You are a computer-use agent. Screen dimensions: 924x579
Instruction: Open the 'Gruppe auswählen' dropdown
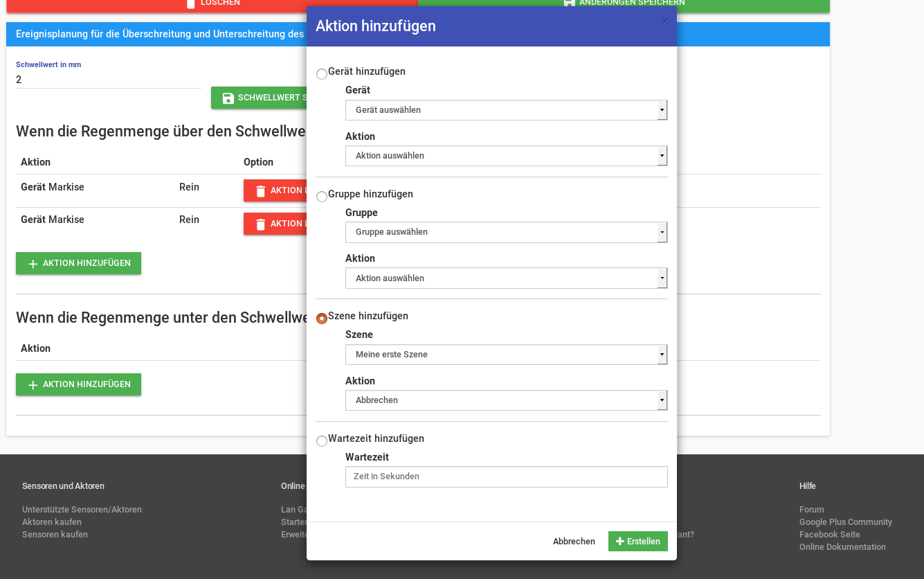pos(506,232)
